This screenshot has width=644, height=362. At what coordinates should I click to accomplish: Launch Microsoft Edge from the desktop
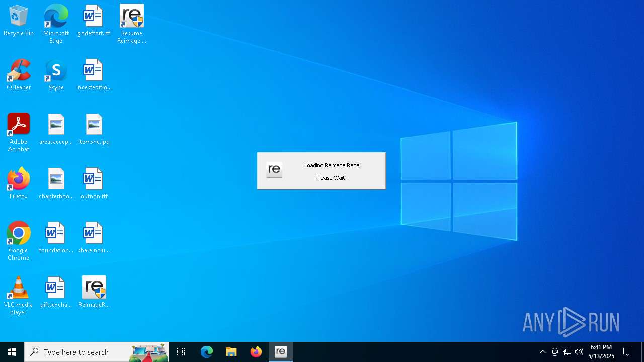tap(56, 24)
